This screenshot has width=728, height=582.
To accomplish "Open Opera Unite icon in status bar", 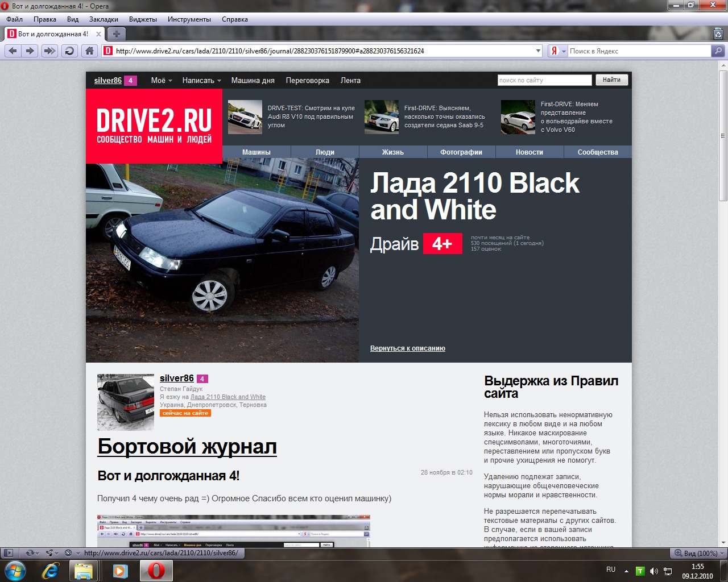I will (x=52, y=552).
